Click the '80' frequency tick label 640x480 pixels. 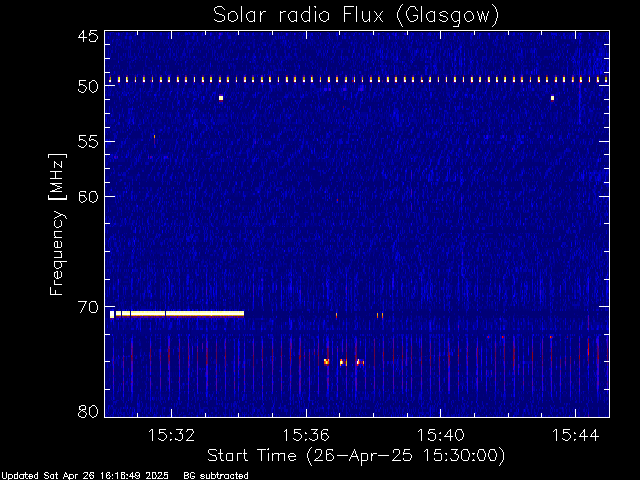88,411
